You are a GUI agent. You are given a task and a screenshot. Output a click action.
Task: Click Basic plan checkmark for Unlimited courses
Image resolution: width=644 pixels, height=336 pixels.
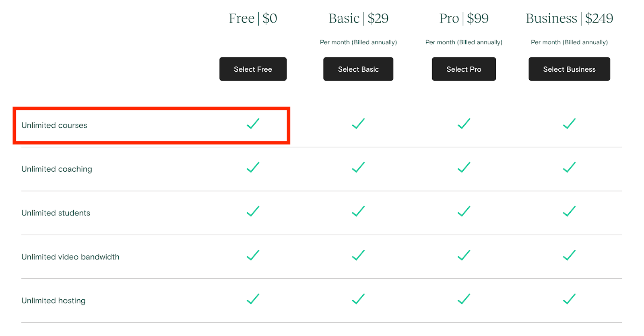tap(358, 124)
